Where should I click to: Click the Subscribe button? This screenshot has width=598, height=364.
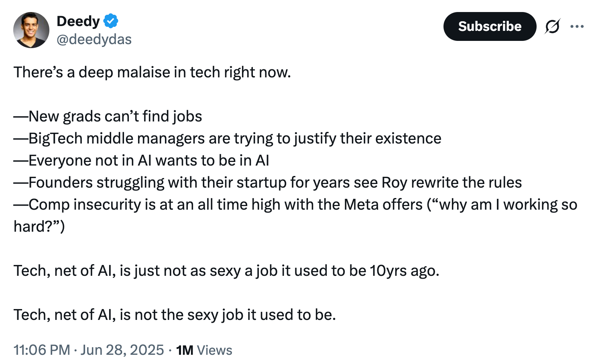pyautogui.click(x=490, y=26)
